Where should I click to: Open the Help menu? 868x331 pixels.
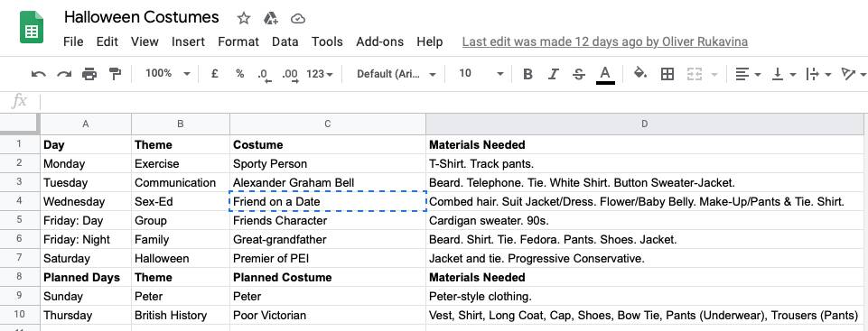[430, 42]
